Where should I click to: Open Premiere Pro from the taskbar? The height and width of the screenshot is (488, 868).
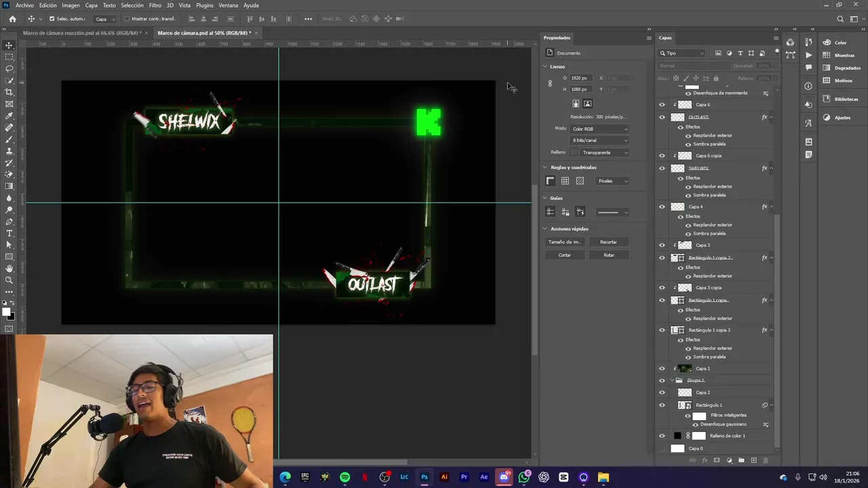464,477
